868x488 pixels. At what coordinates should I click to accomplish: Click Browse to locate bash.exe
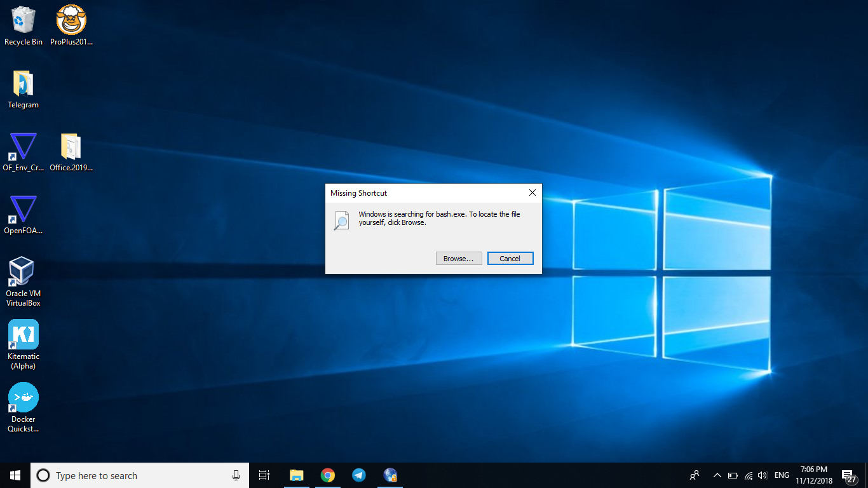458,258
